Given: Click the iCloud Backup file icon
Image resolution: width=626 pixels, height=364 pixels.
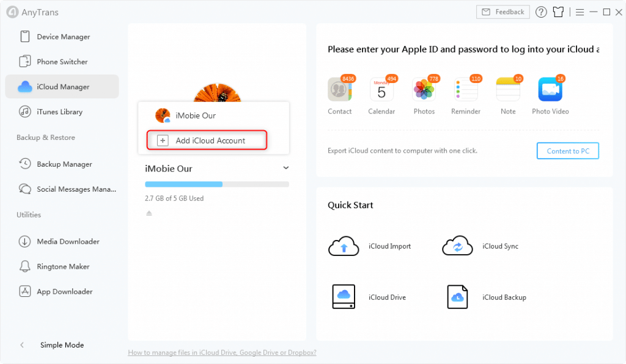Looking at the screenshot, I should click(457, 297).
